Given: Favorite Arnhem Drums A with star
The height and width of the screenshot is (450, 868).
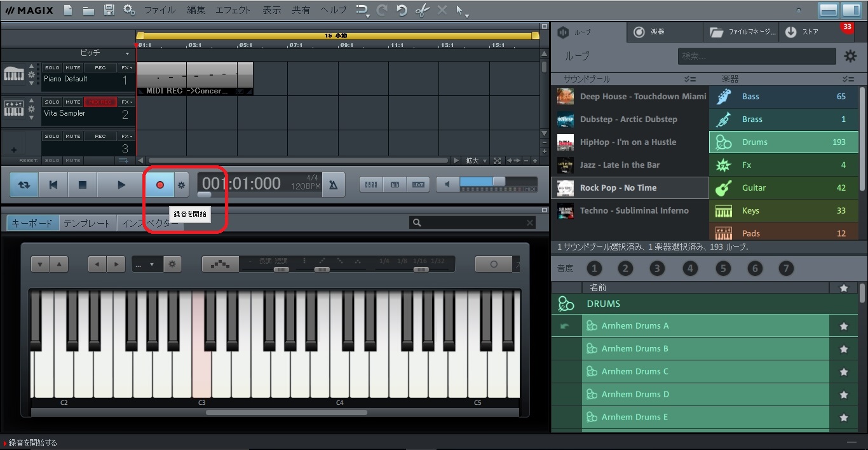Looking at the screenshot, I should coord(843,326).
